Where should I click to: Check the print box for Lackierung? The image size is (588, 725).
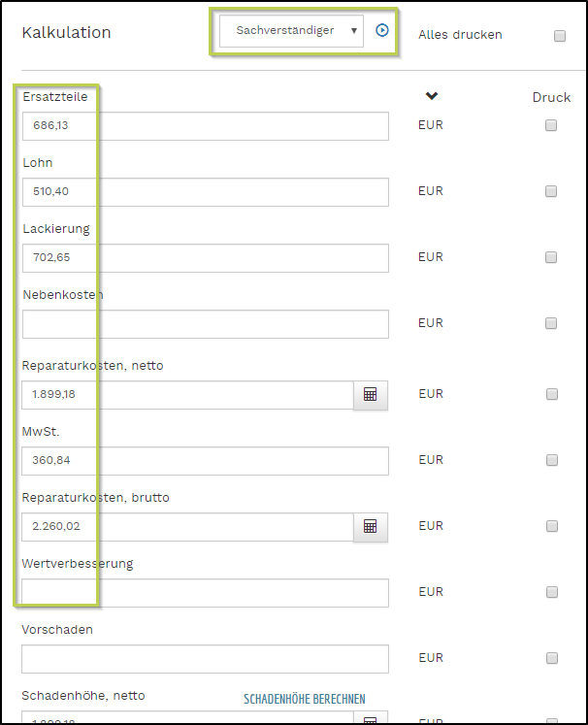pos(551,257)
